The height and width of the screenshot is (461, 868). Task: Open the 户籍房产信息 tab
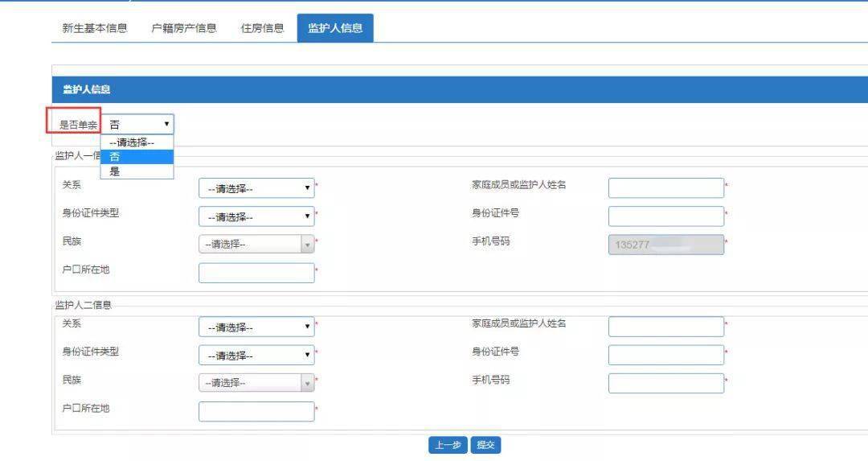click(184, 28)
